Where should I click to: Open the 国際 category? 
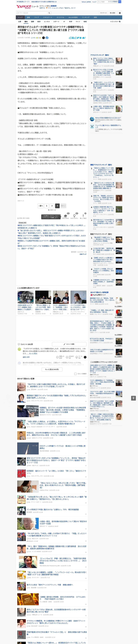pos(32,21)
